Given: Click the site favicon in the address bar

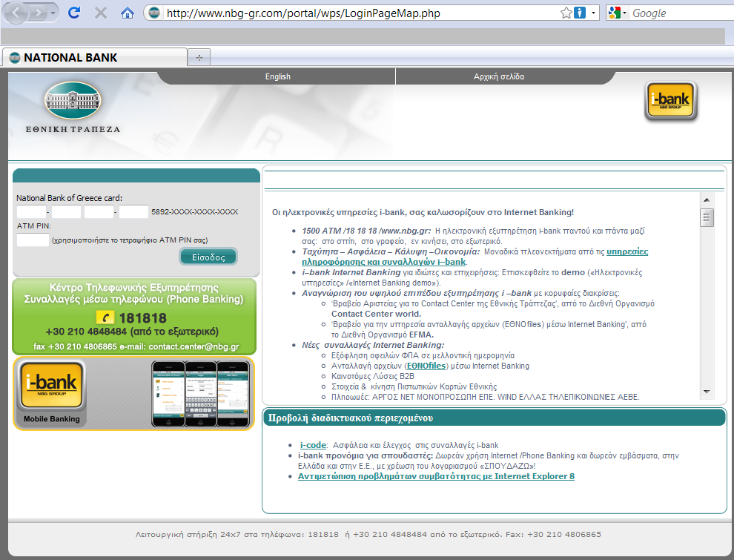Looking at the screenshot, I should [x=154, y=13].
